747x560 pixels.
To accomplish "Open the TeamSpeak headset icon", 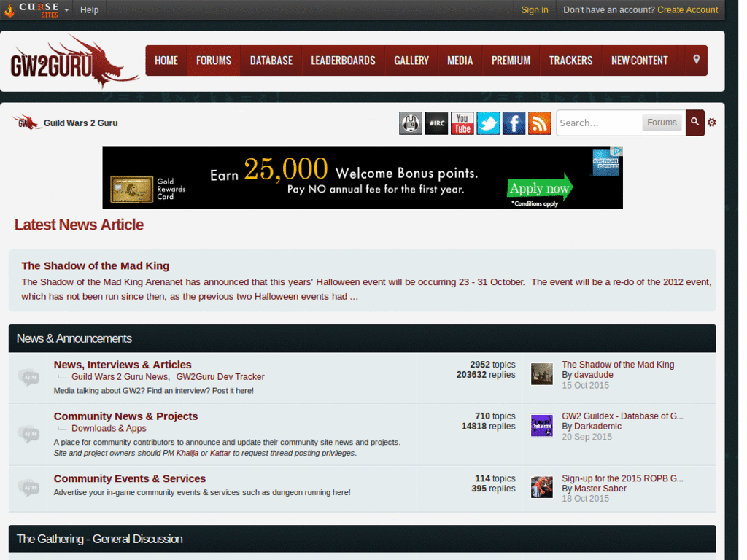I will click(411, 123).
